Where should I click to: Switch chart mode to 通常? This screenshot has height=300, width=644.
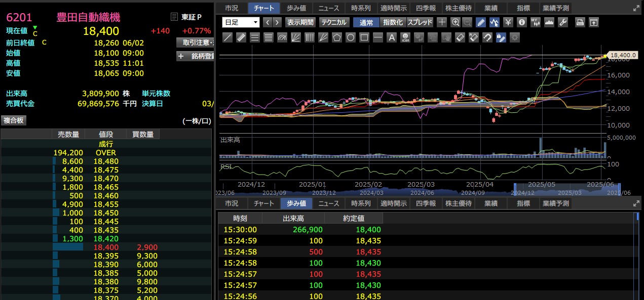[366, 22]
